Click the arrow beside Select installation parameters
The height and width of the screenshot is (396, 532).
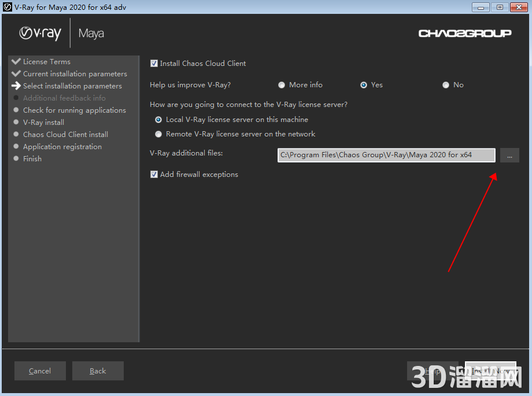[x=16, y=86]
